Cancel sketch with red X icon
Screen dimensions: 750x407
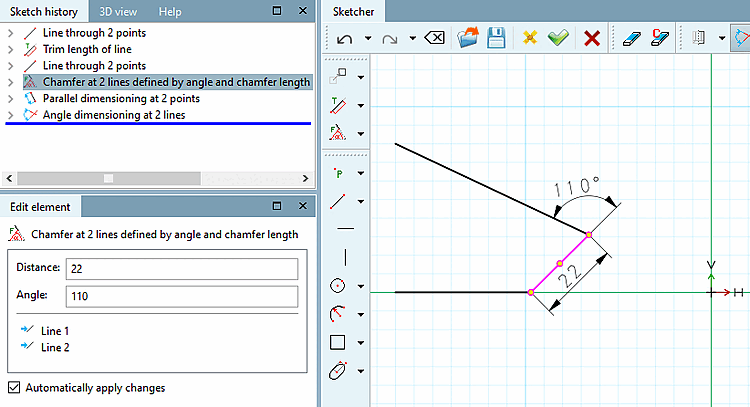[x=592, y=38]
